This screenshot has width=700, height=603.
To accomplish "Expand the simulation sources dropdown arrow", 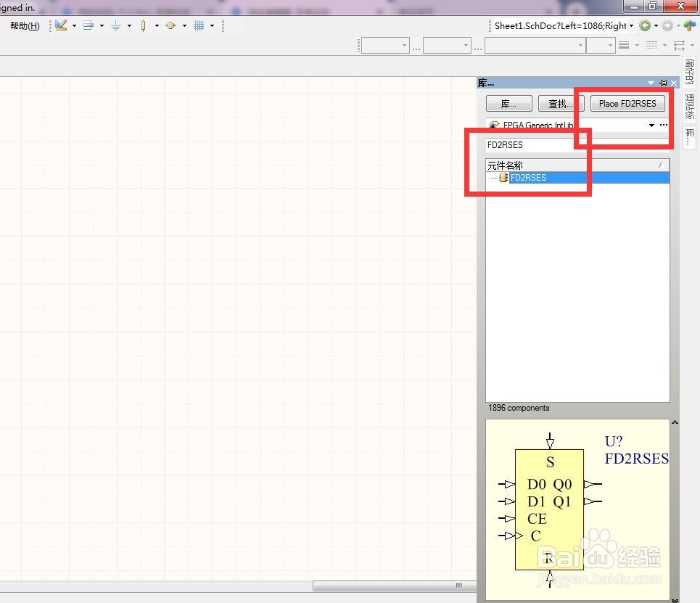I will click(184, 26).
